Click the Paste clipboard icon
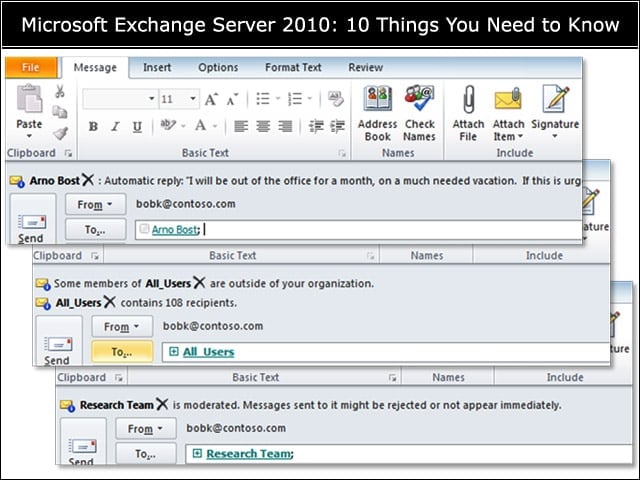The height and width of the screenshot is (480, 640). click(x=29, y=99)
